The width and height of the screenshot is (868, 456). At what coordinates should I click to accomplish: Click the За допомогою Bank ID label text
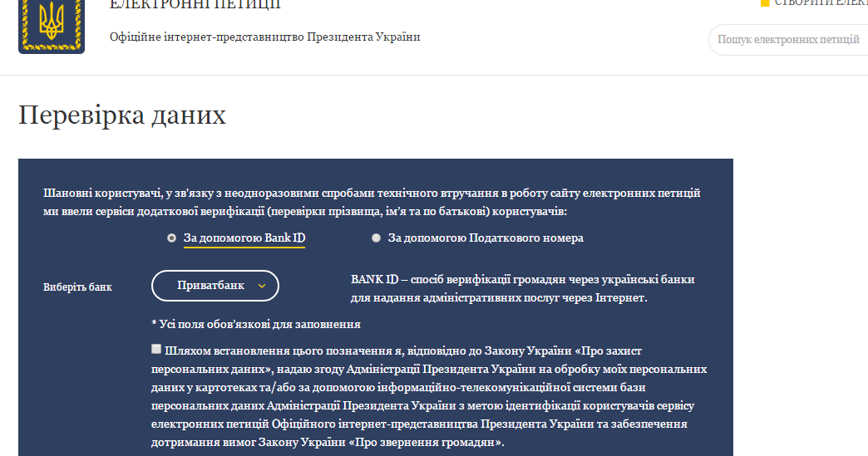click(x=244, y=238)
